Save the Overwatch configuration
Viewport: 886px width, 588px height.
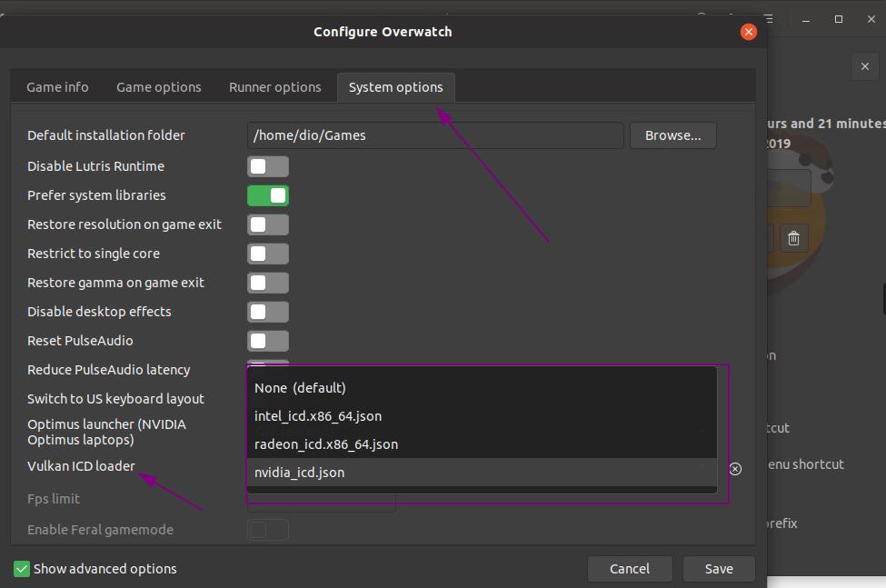[x=718, y=568]
